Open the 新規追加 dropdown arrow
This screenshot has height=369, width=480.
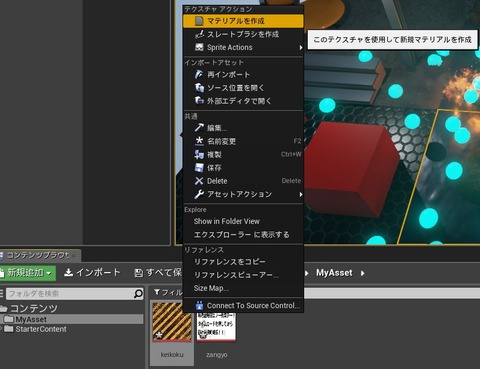pyautogui.click(x=49, y=273)
